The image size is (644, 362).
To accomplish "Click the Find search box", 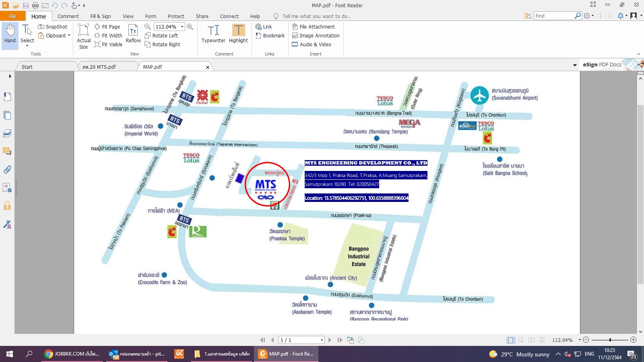I will pos(554,16).
